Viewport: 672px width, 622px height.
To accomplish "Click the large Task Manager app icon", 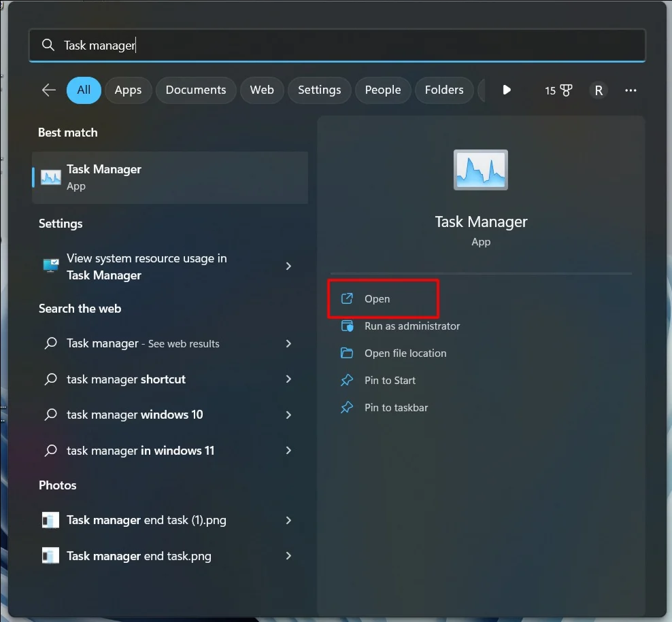I will click(481, 170).
